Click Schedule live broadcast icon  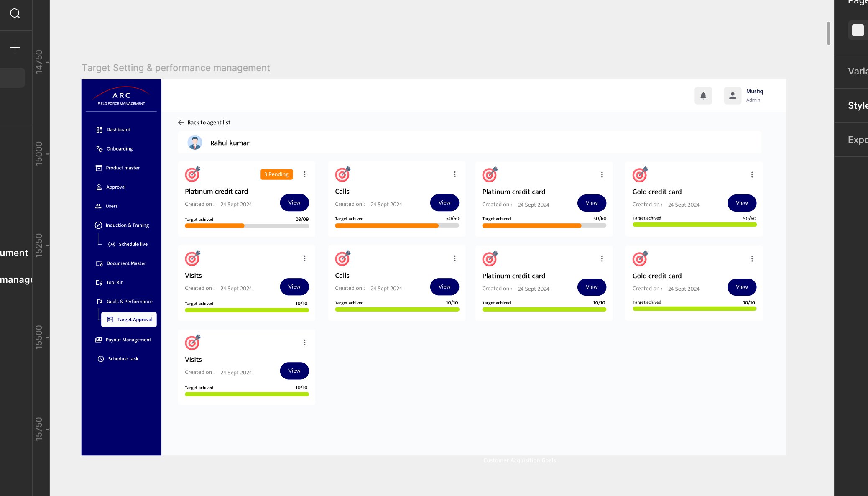(x=112, y=244)
